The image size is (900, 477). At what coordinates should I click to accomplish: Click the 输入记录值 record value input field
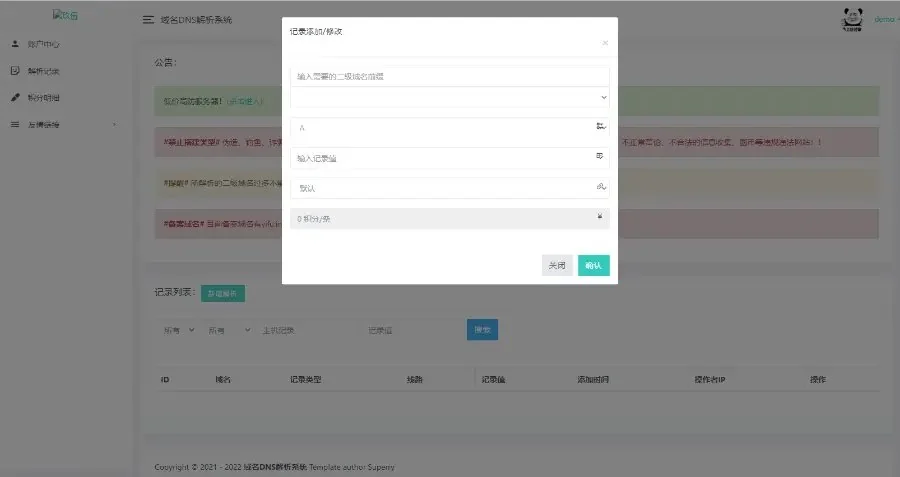pyautogui.click(x=449, y=158)
